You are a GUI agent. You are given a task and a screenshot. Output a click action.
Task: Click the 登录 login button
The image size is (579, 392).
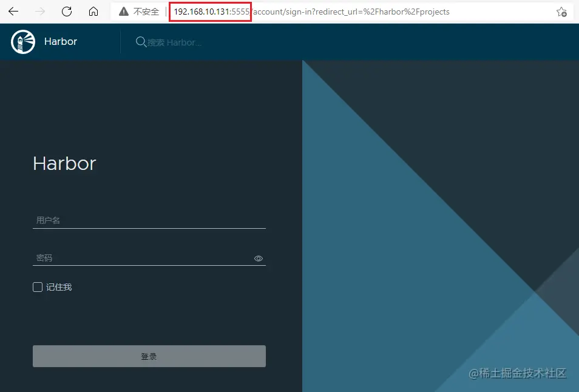point(149,356)
